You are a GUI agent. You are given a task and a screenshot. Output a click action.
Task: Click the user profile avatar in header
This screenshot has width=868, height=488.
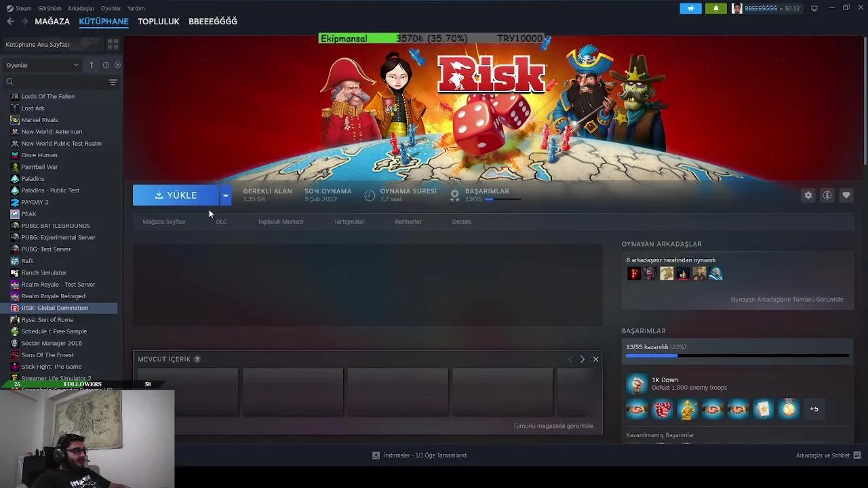736,8
